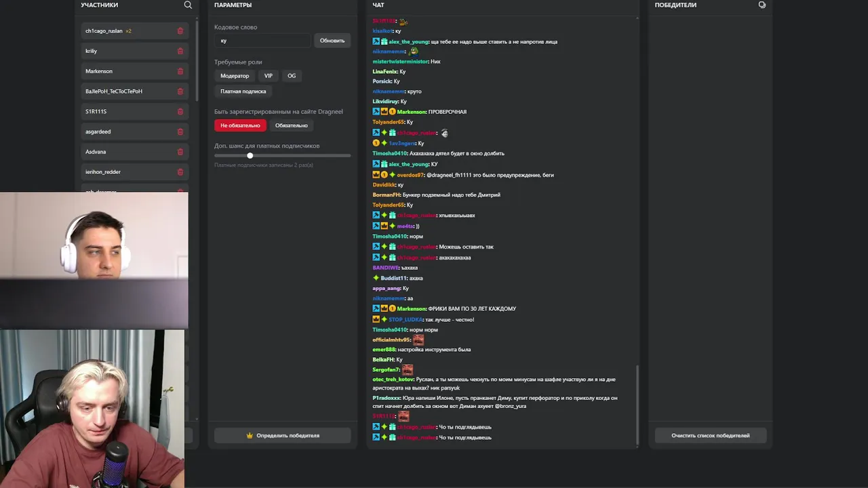The width and height of the screenshot is (868, 488).
Task: Click the chat panel scrollbar
Action: tap(637, 405)
